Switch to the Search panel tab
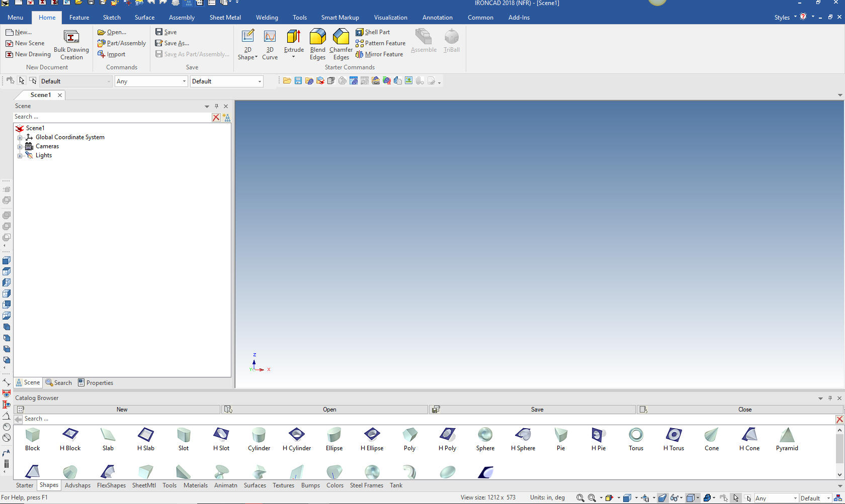This screenshot has height=504, width=845. [x=59, y=383]
